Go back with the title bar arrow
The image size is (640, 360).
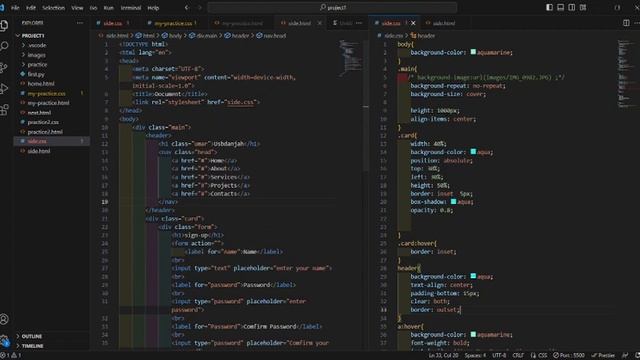click(187, 7)
